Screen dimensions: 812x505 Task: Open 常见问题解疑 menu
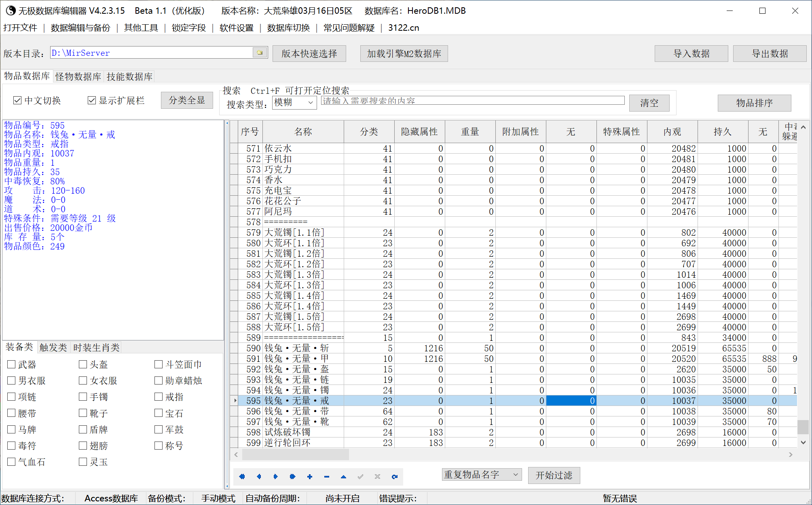coord(349,27)
